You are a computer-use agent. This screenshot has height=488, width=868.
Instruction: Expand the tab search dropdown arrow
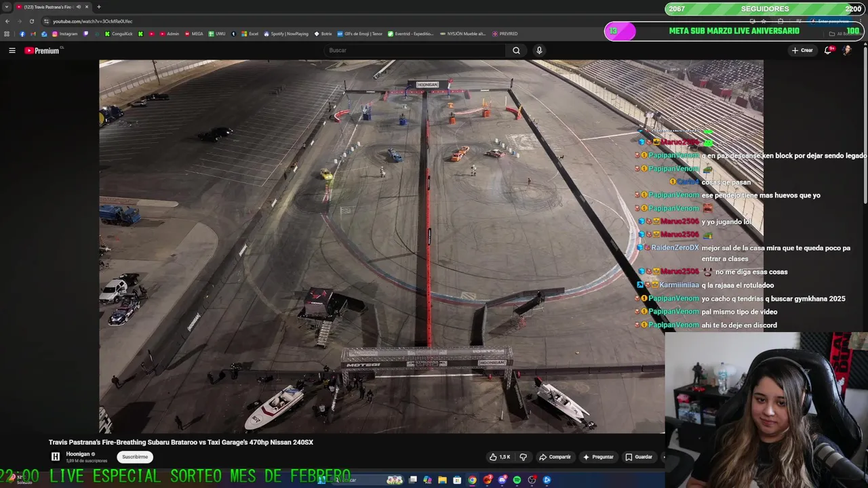(x=7, y=7)
